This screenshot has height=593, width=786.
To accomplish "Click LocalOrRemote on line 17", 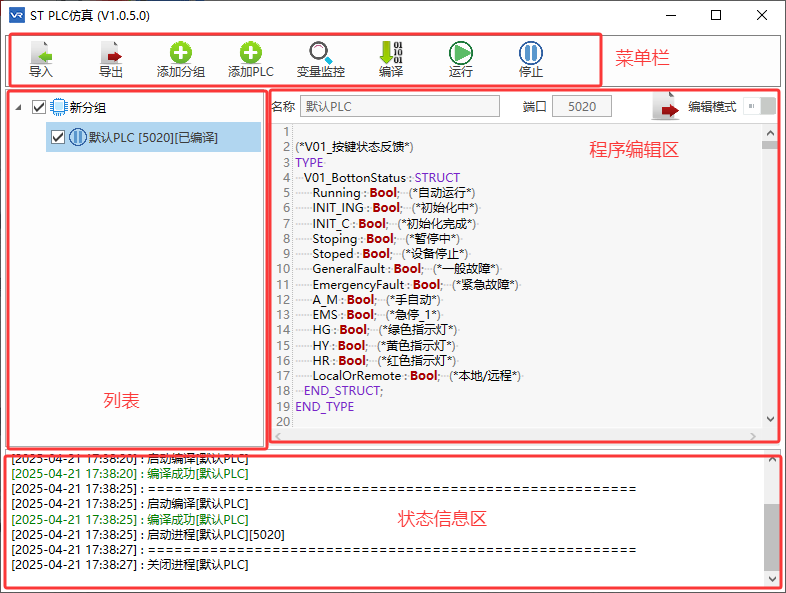I will click(x=356, y=376).
